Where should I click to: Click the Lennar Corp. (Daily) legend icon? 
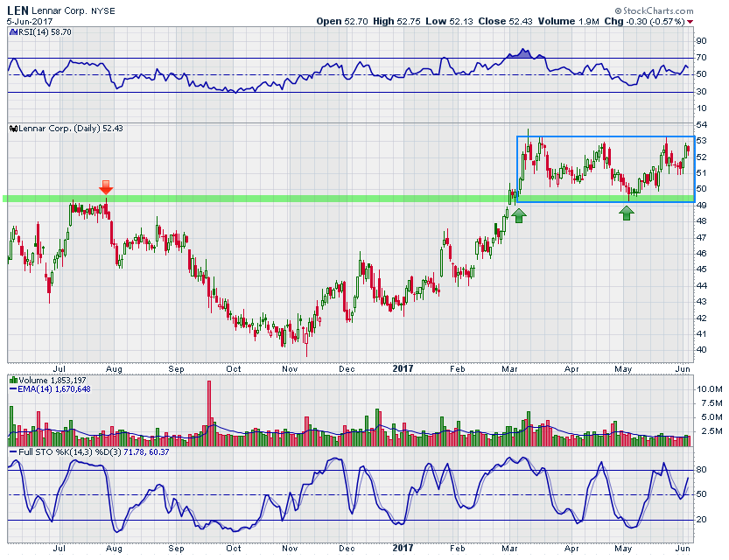point(11,129)
